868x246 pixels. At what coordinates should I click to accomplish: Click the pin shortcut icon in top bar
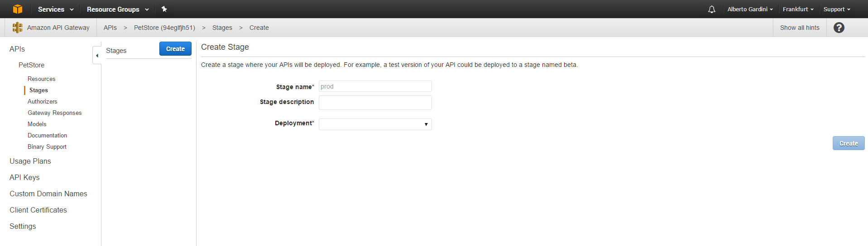[164, 9]
